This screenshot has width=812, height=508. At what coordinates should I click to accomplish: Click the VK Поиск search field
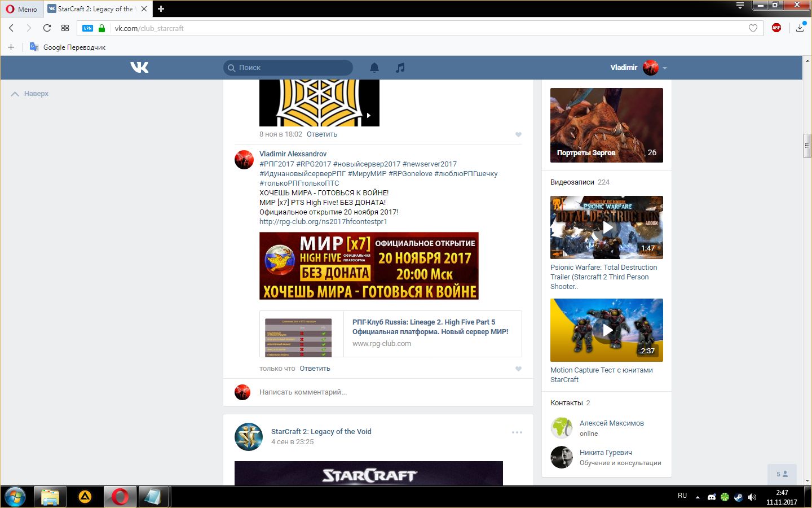(288, 67)
